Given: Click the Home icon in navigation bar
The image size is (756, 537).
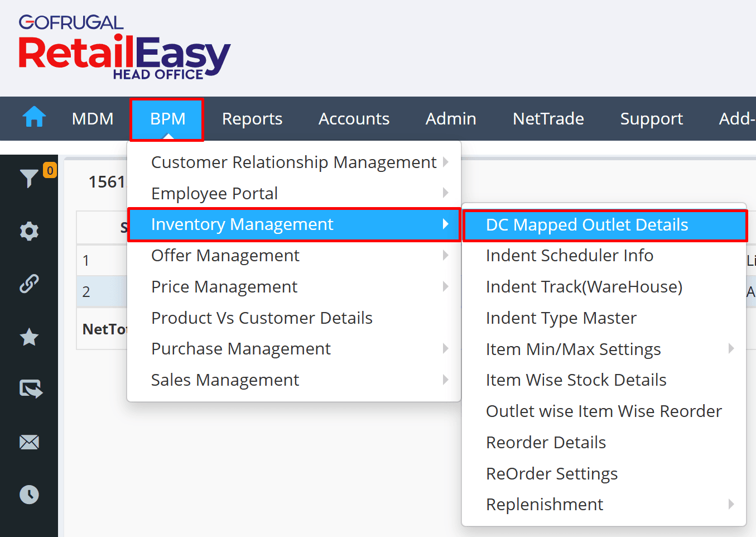Looking at the screenshot, I should (34, 118).
